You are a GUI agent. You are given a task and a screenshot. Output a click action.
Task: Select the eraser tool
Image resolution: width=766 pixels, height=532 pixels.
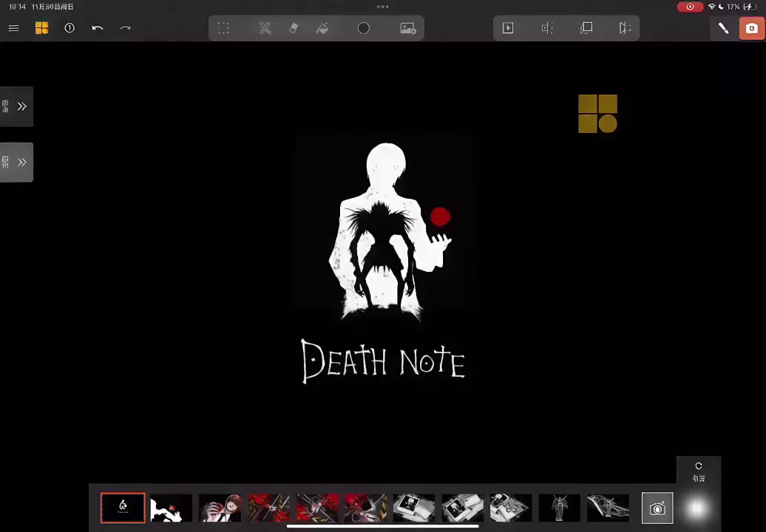[x=294, y=28]
